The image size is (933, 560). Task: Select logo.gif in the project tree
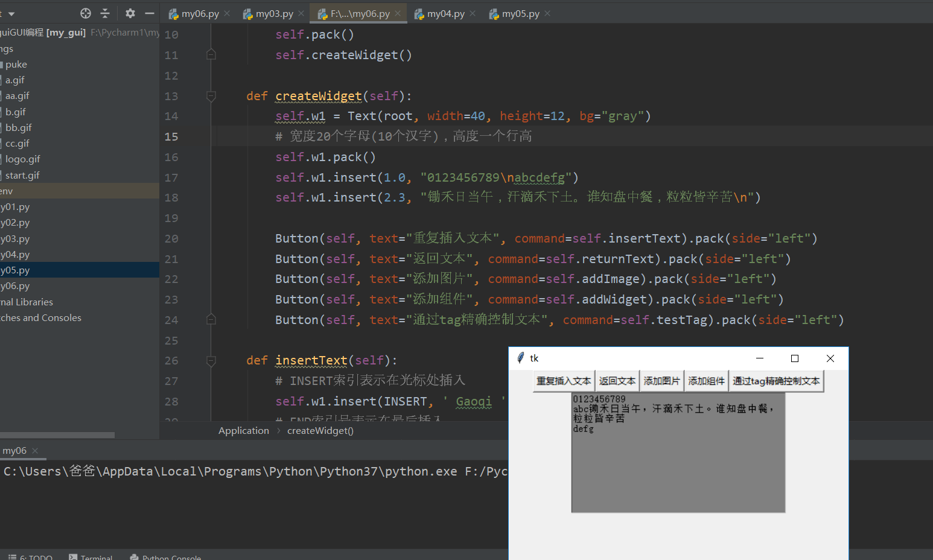22,159
